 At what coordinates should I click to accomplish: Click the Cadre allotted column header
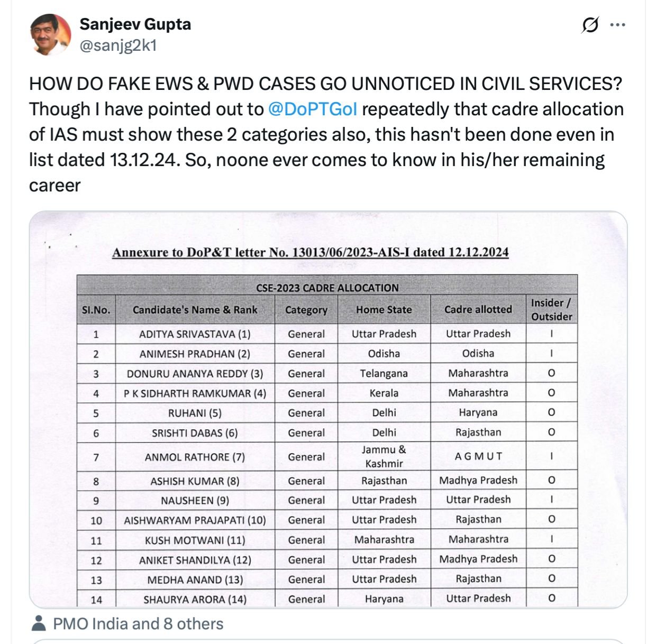coord(478,309)
